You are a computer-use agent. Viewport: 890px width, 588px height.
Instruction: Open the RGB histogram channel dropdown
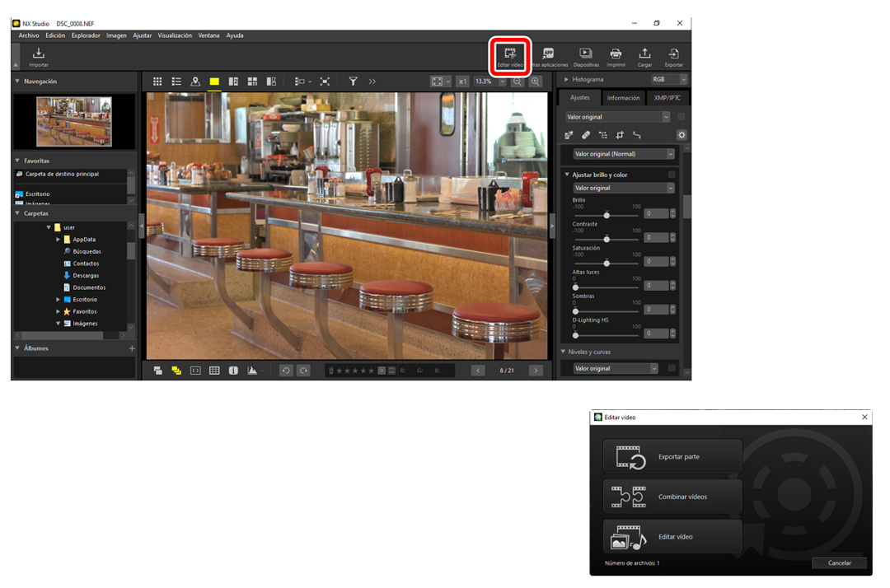[668, 79]
